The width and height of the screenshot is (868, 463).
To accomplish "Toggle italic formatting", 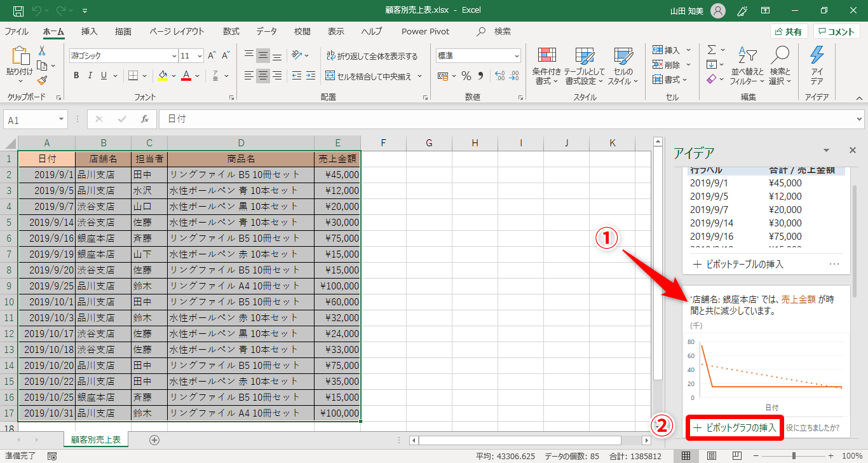I will [x=90, y=76].
